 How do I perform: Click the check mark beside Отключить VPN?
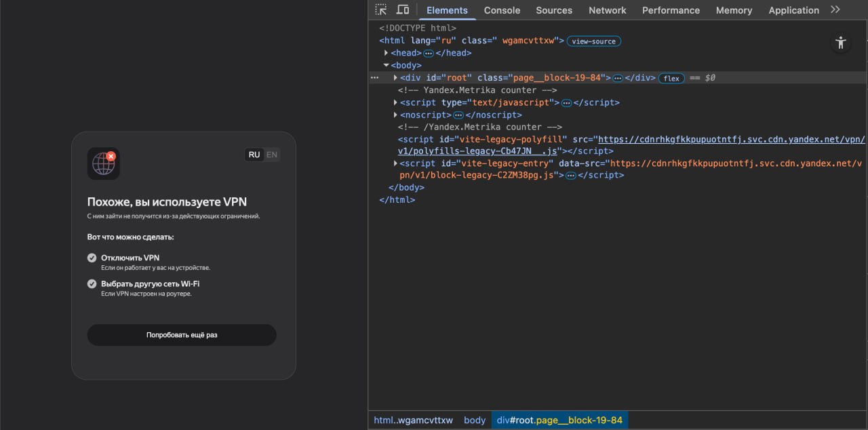[92, 258]
